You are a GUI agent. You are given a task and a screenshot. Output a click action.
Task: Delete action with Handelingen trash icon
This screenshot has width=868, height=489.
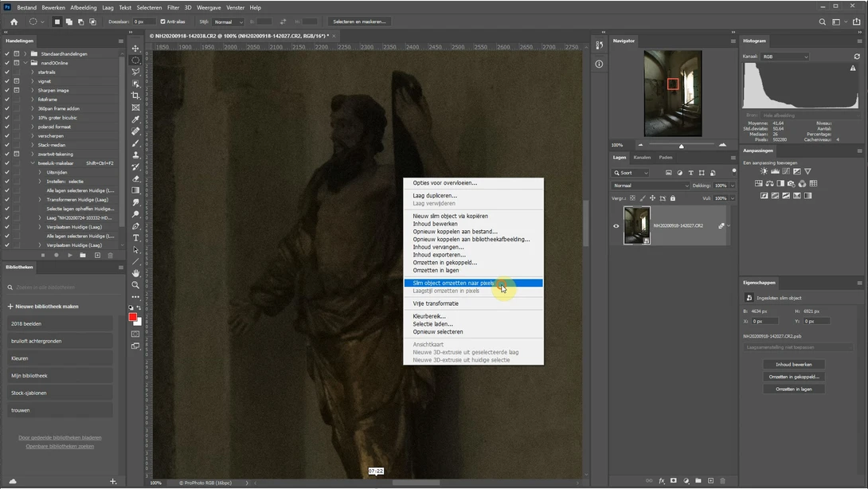pyautogui.click(x=110, y=256)
